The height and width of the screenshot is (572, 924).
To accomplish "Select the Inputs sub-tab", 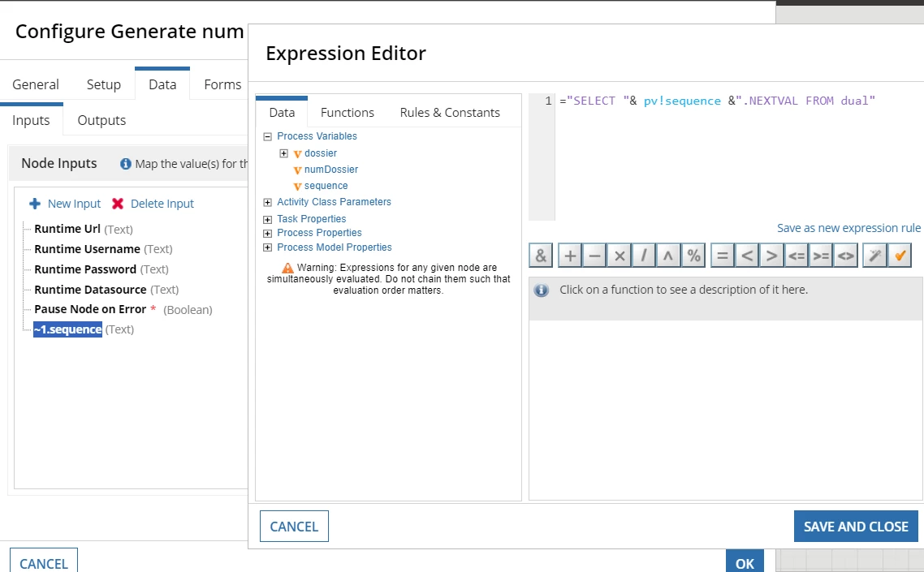I will (x=31, y=120).
